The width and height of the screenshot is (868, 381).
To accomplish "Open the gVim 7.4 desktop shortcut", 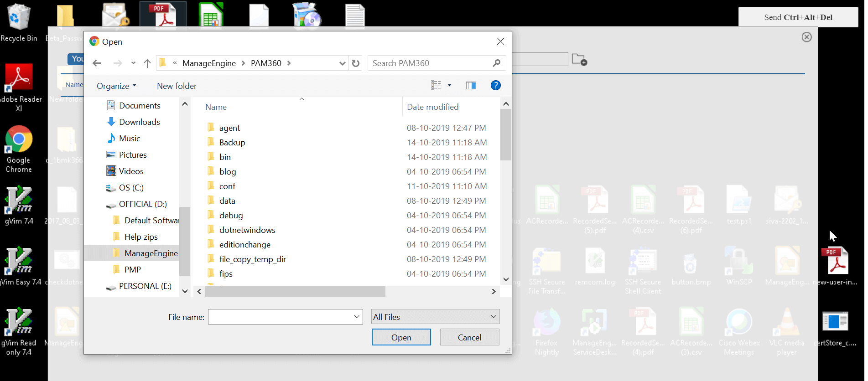I will [19, 205].
